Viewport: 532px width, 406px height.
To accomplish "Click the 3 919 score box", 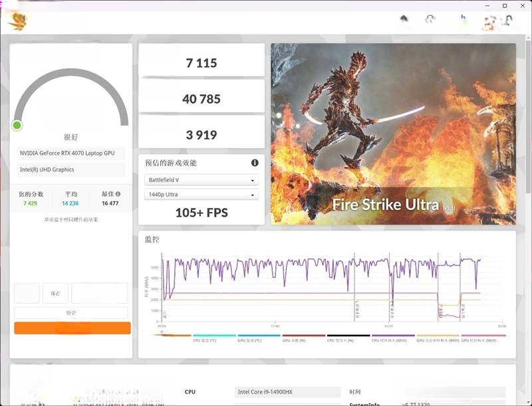I will pos(201,132).
